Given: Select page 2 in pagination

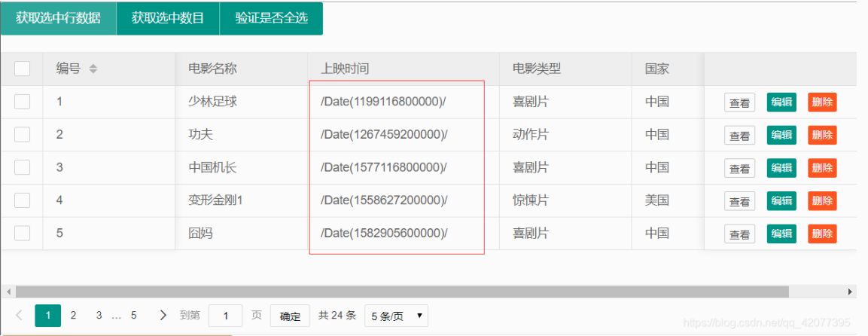Looking at the screenshot, I should point(73,316).
